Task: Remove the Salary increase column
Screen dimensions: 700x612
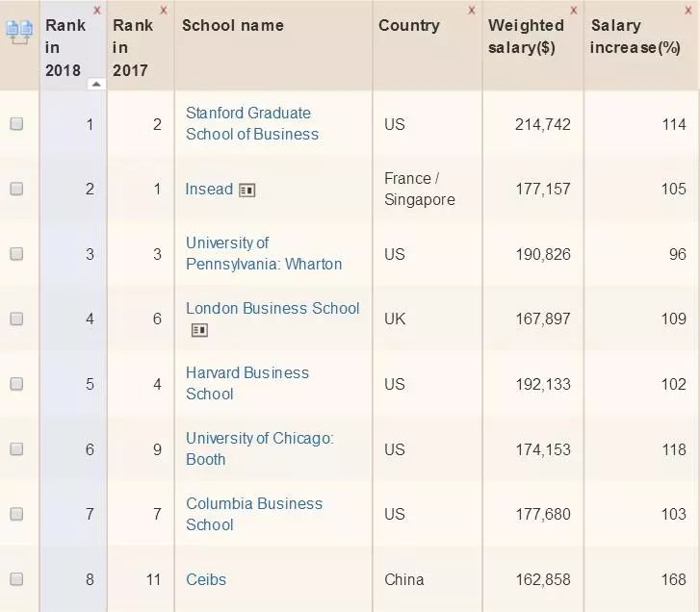Action: [x=691, y=10]
